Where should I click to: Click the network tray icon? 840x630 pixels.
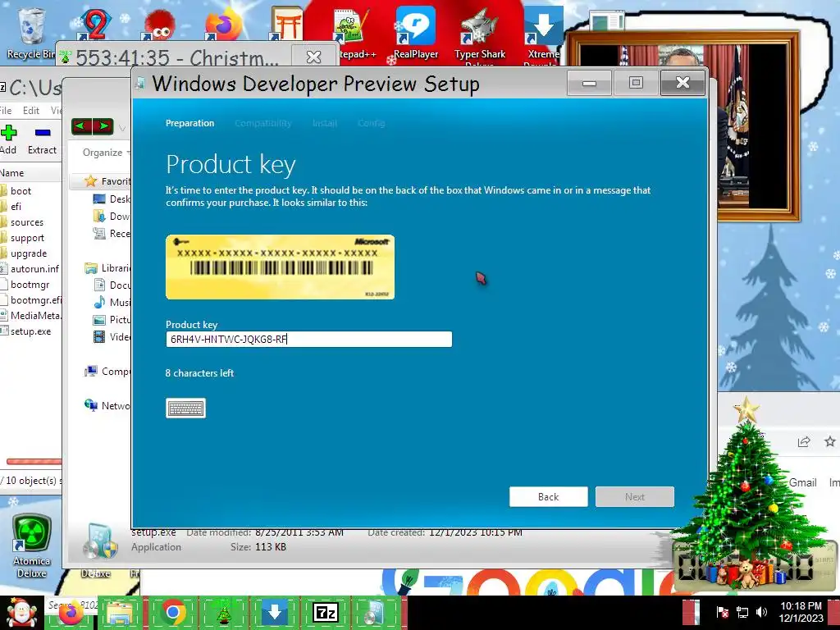coord(742,612)
